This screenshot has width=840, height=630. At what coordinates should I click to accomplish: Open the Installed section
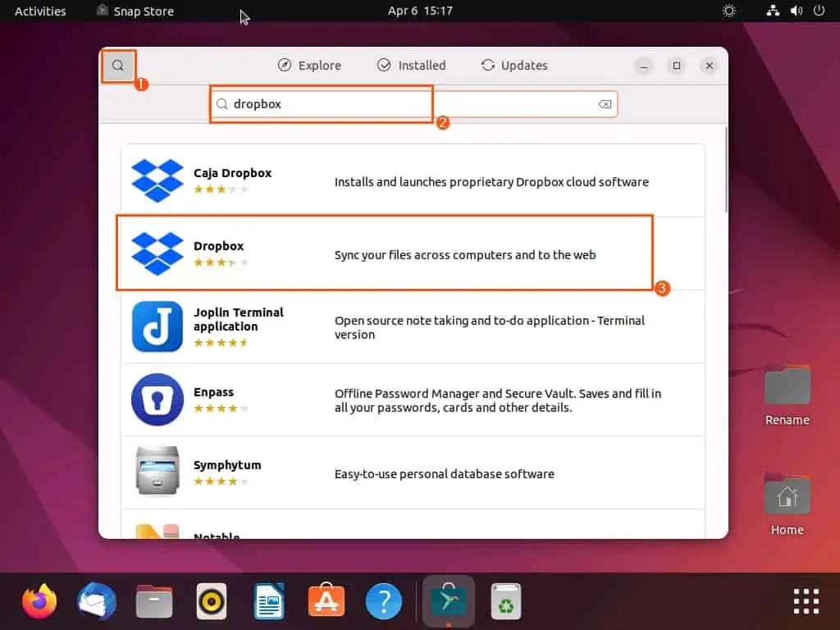[x=411, y=65]
